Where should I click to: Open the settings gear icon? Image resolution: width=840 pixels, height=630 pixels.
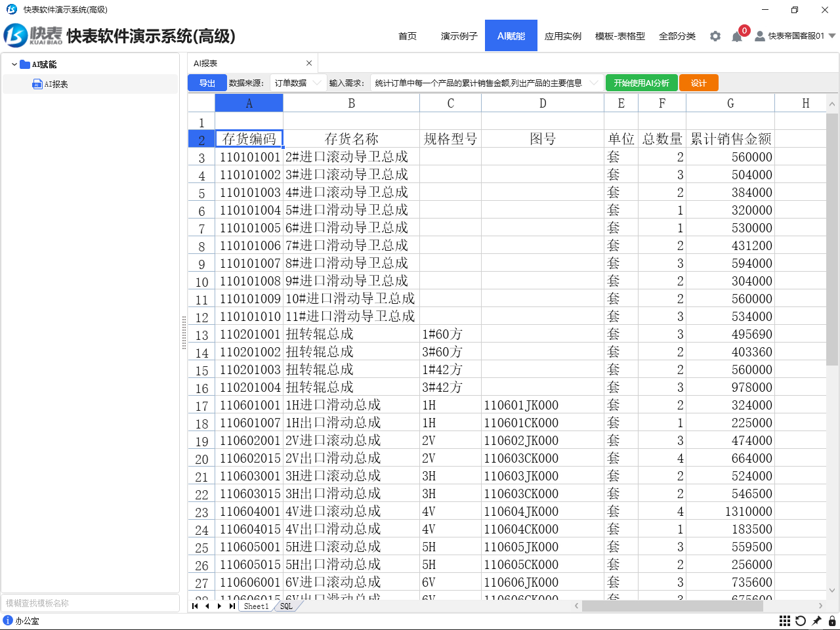[715, 36]
